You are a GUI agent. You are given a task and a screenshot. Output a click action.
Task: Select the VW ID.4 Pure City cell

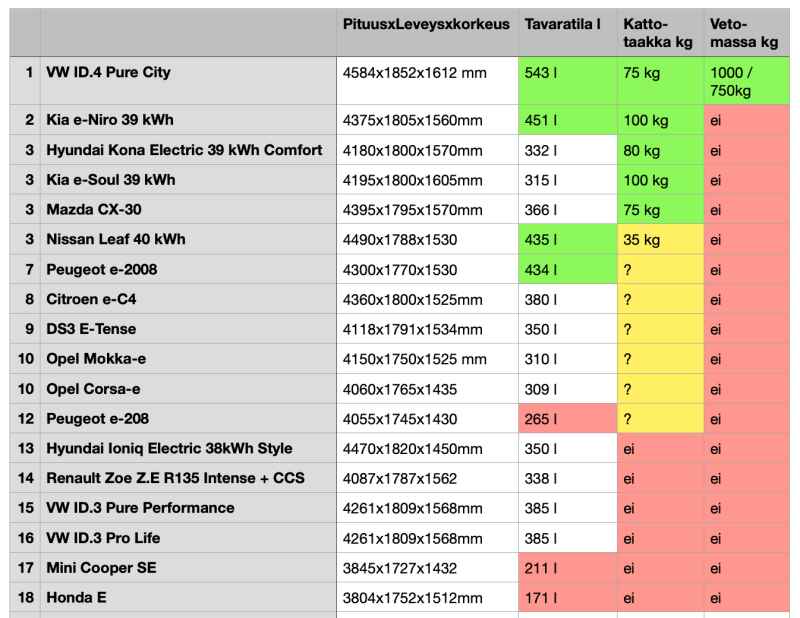[x=188, y=80]
